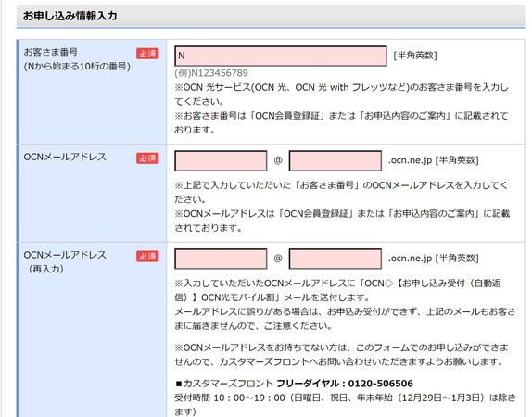The height and width of the screenshot is (417, 532).
Task: Click the example text (例)N123456789
Action: (x=211, y=73)
